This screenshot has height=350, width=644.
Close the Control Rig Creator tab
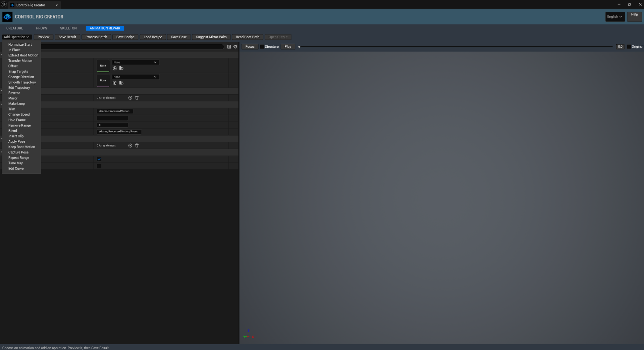[x=57, y=5]
